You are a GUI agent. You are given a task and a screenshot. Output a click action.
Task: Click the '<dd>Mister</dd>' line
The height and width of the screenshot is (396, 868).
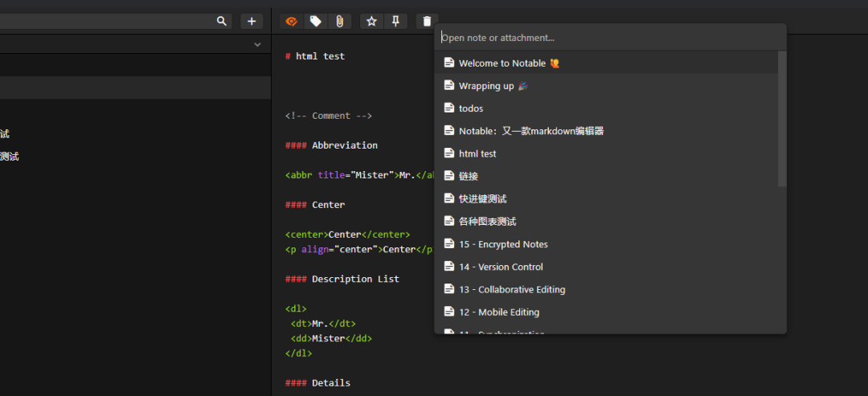click(x=332, y=338)
